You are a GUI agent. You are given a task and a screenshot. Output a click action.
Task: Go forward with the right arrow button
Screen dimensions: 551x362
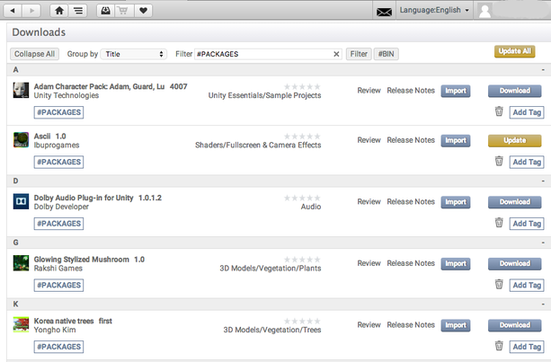[31, 11]
